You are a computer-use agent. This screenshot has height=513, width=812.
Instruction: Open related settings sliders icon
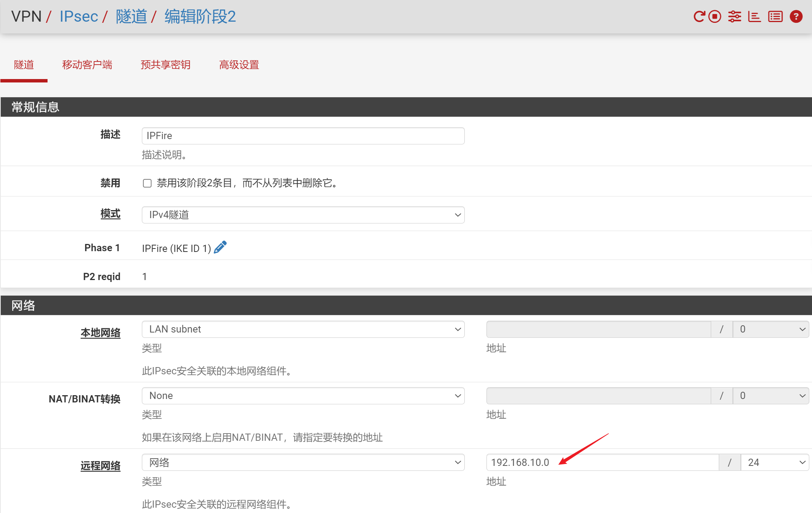(734, 17)
